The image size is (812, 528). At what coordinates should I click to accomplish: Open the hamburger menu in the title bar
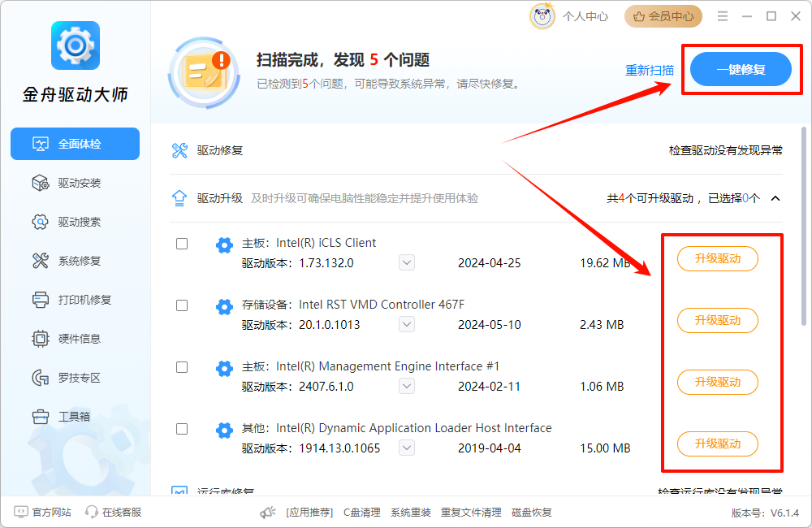[x=722, y=15]
